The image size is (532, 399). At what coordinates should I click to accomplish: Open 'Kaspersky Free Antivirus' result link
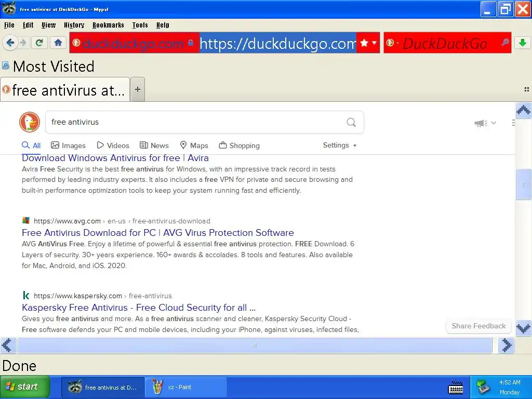[x=139, y=308]
